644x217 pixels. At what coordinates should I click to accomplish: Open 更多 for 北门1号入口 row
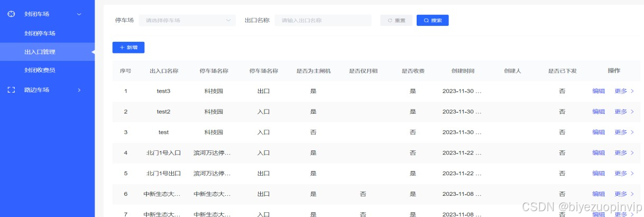(624, 153)
